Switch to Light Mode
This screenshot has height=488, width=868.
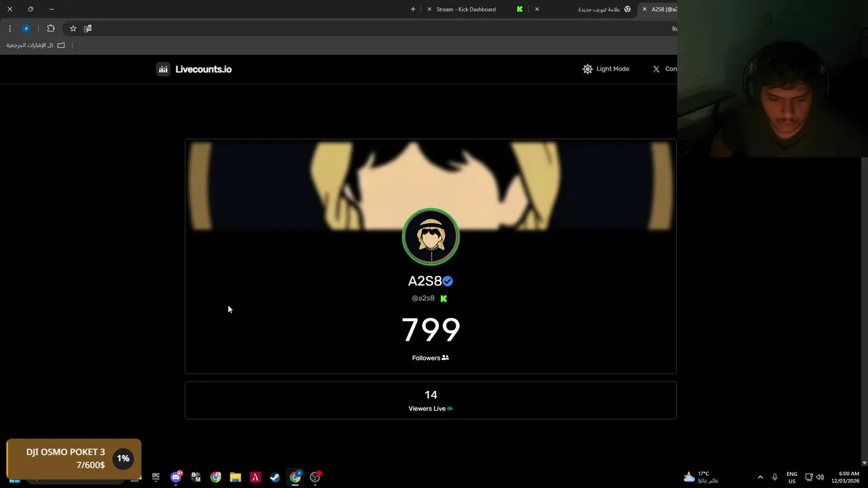[606, 69]
